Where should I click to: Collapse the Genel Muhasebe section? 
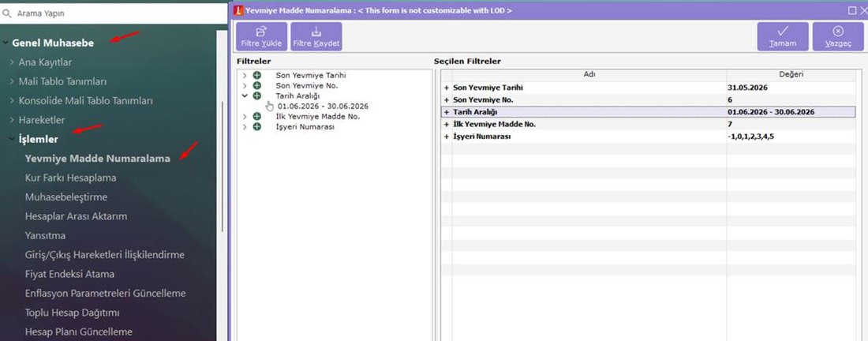[6, 43]
